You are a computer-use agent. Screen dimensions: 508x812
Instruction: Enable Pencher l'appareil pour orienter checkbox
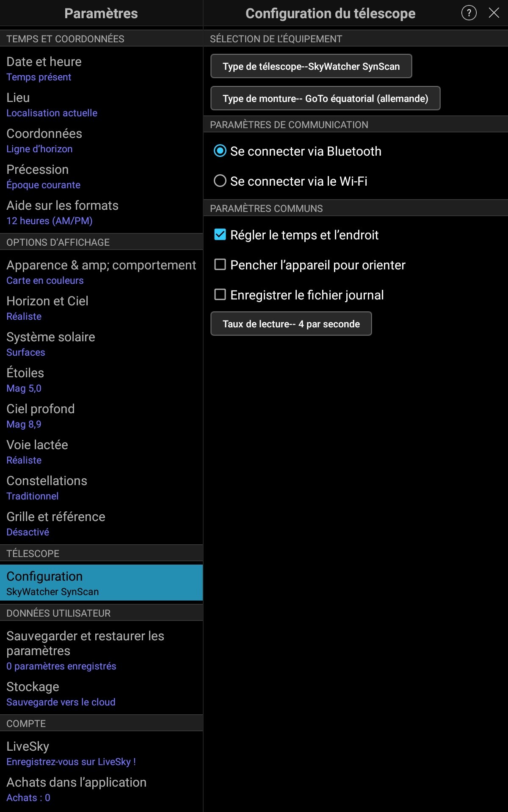click(220, 265)
